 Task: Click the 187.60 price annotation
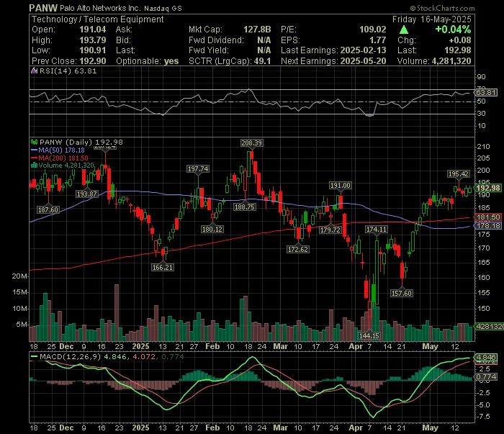coord(48,209)
